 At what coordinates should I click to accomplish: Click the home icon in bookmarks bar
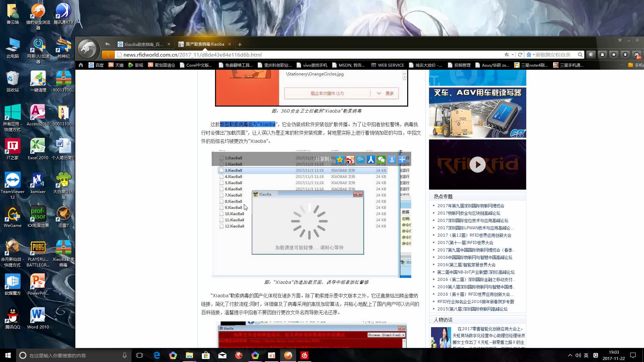[81, 65]
